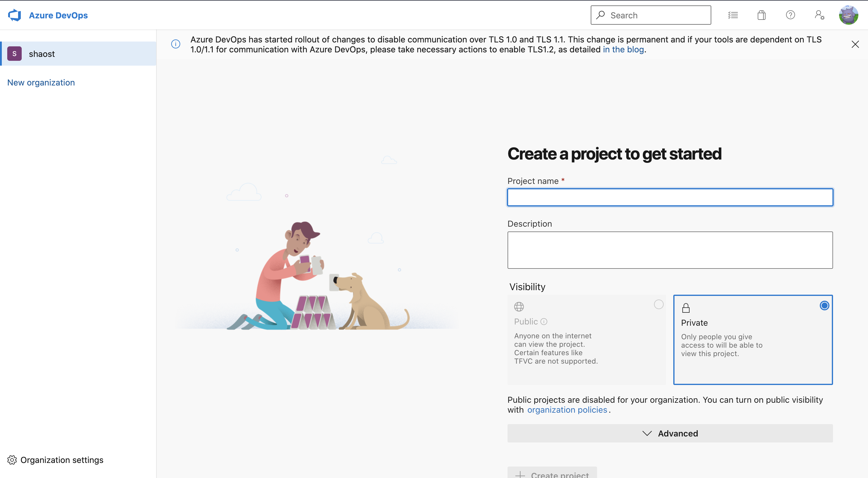Click the New organization link

[41, 82]
